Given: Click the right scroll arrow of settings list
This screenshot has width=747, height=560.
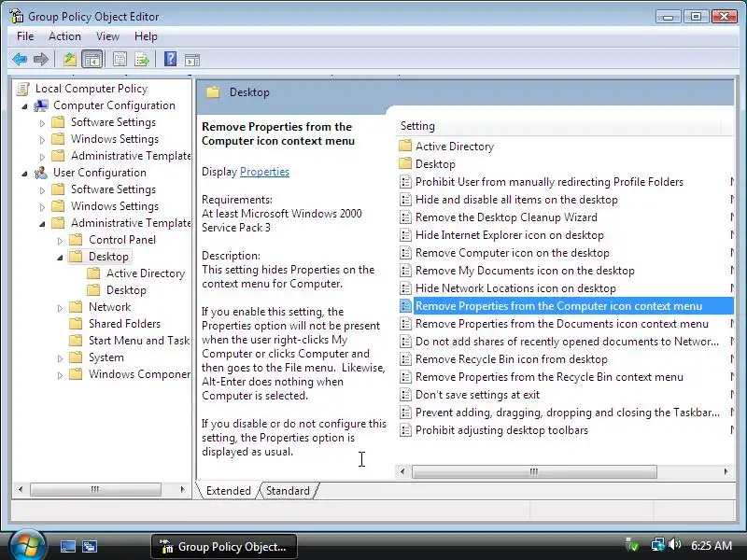Looking at the screenshot, I should click(x=726, y=471).
